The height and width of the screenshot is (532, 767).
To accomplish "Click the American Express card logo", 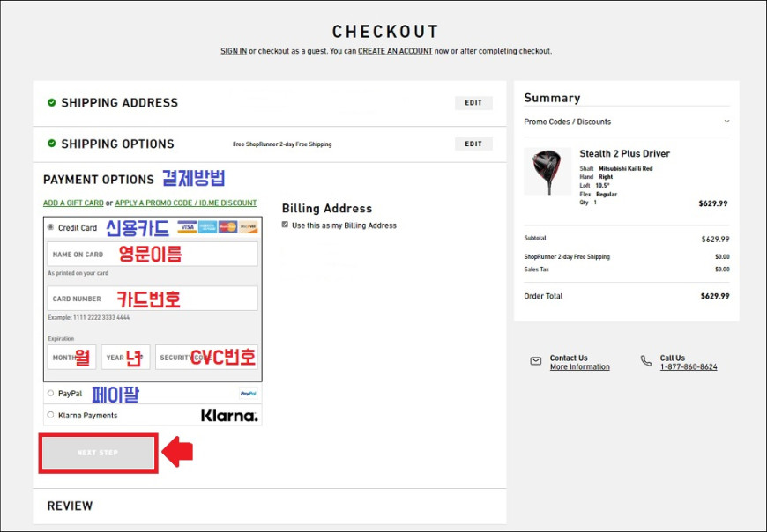I will (x=207, y=227).
